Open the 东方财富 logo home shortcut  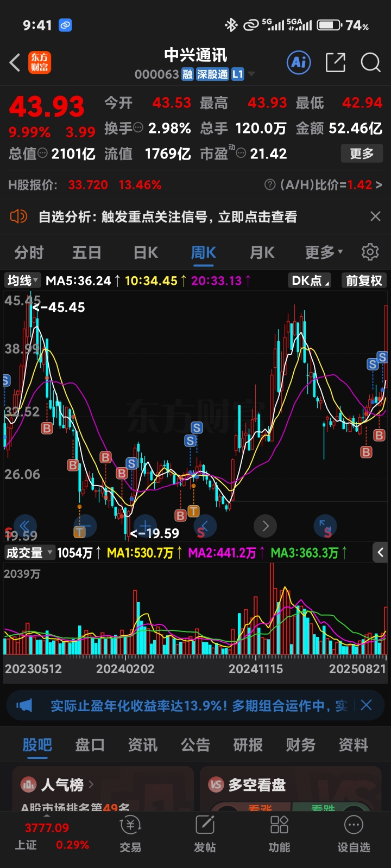(x=40, y=62)
